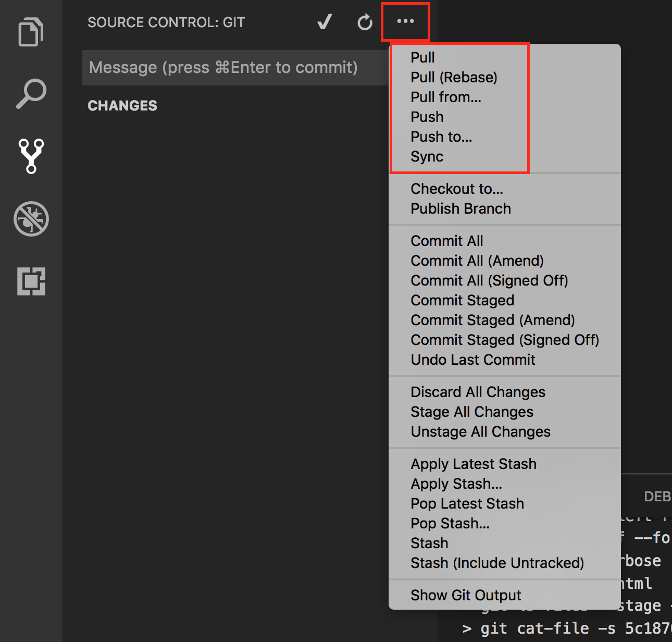Choose Undo Last Commit

[x=472, y=360]
